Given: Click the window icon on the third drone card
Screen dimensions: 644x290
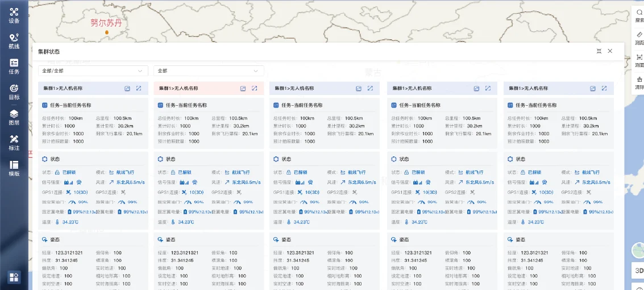Looking at the screenshot, I should click(359, 89).
